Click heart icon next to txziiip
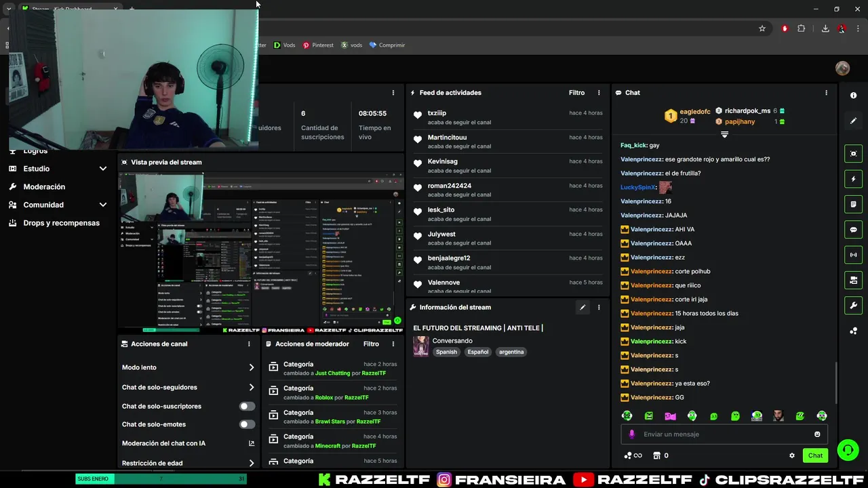This screenshot has height=488, width=868. (x=418, y=115)
